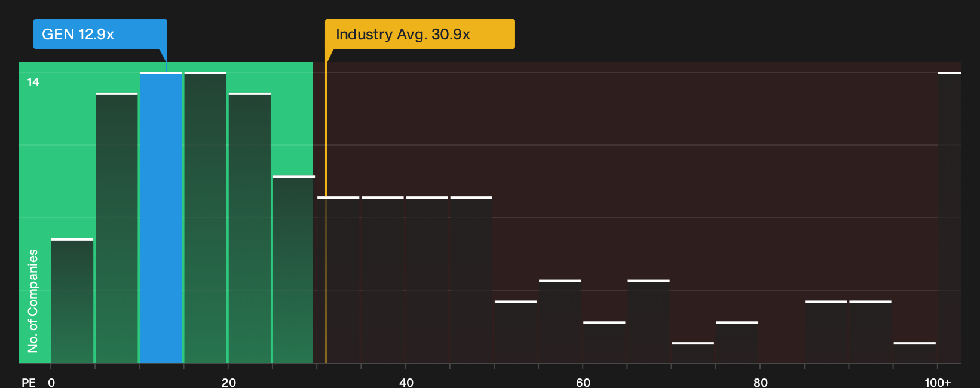Click the 60 x-axis tick label
980x388 pixels.
(x=583, y=382)
